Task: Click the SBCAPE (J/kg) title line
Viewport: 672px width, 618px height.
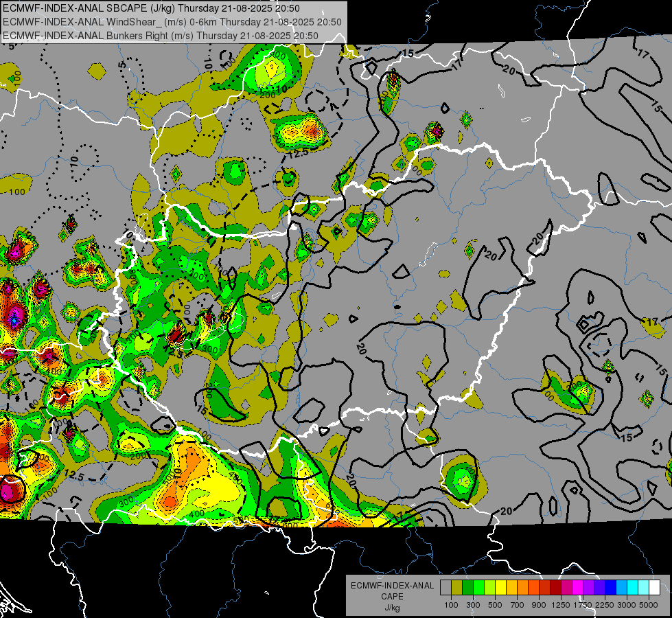Action: [x=151, y=8]
